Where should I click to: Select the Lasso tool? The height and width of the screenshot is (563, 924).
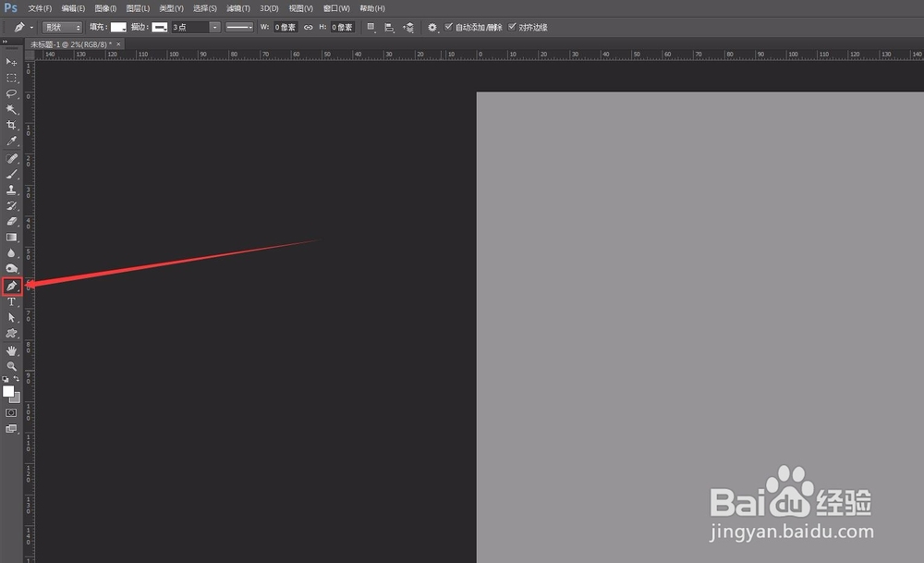point(11,93)
